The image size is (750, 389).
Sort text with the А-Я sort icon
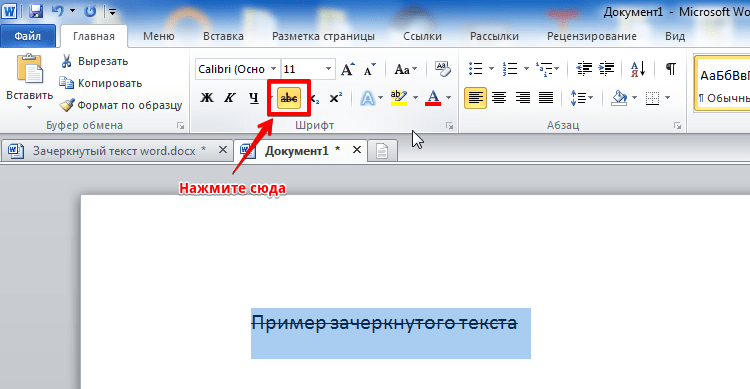tap(638, 69)
